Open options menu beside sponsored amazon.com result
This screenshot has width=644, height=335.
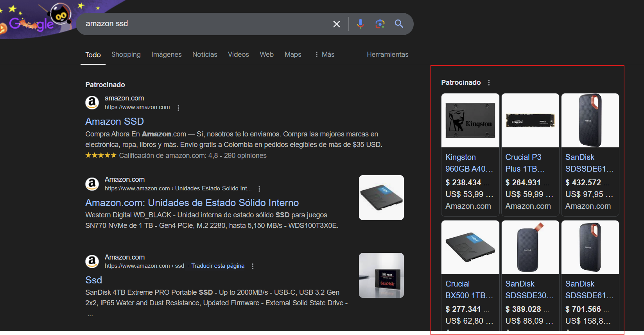click(x=178, y=108)
